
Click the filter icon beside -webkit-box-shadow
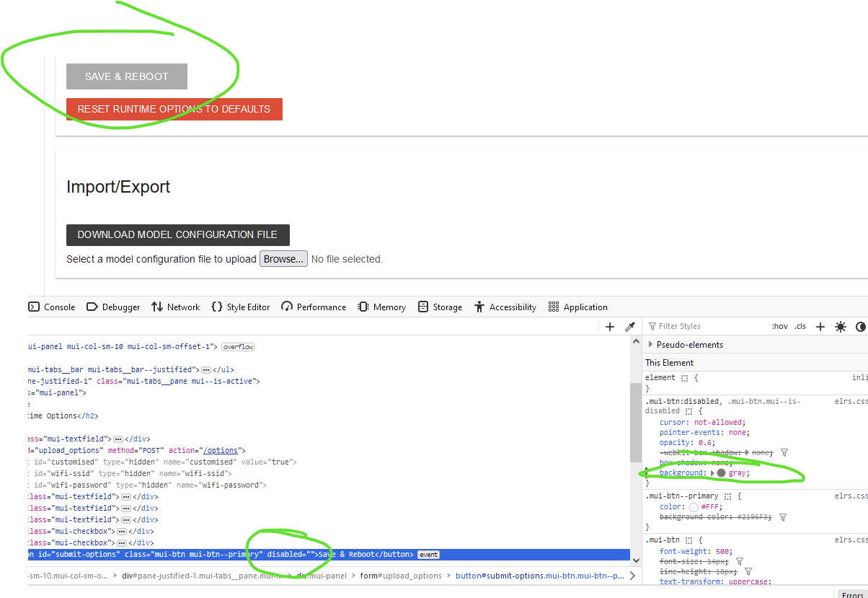[784, 452]
